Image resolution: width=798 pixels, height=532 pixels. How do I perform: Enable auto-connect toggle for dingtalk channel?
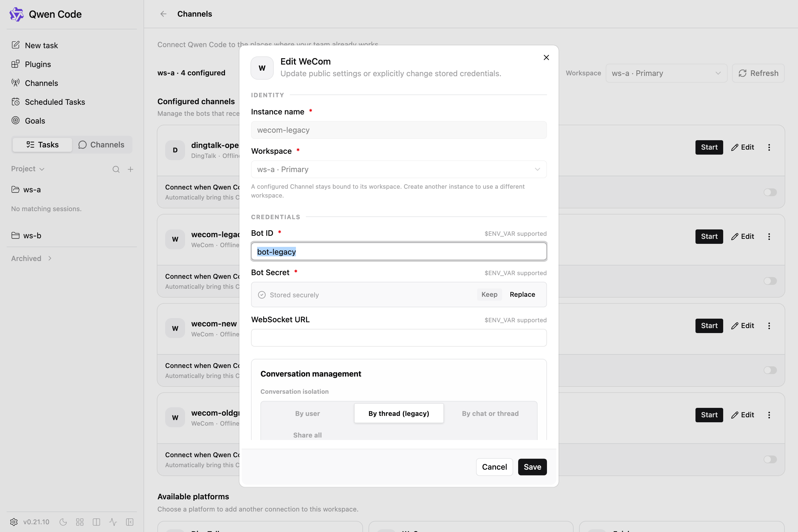click(x=770, y=192)
